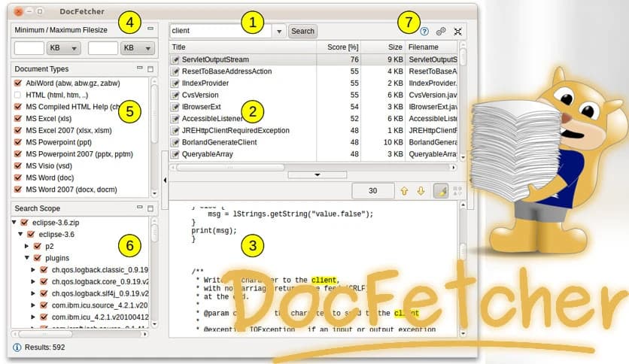Screen dimensions: 629x364
Task: Uncheck AbiWord document type
Action: point(17,83)
